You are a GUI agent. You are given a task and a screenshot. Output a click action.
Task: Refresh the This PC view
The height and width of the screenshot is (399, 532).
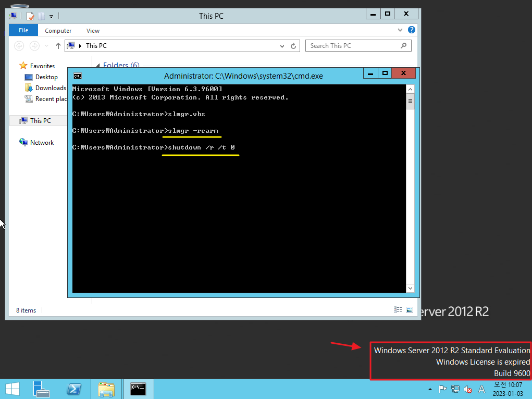293,46
